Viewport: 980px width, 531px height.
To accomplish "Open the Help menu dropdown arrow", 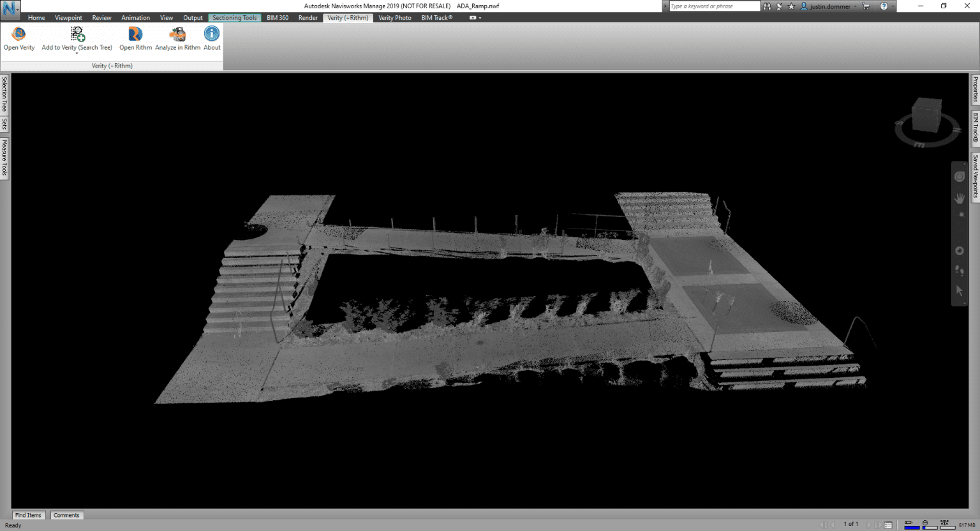I will click(893, 6).
